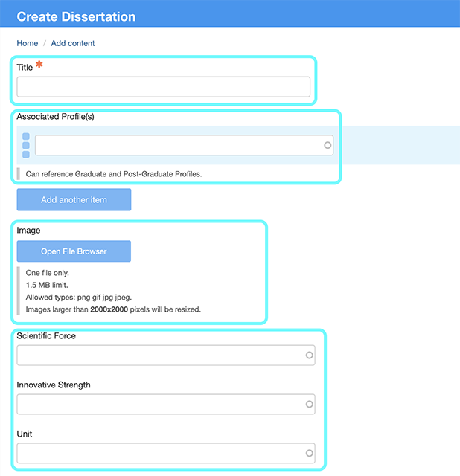Click the drag handle for the Associated Profile row
Image resolution: width=460 pixels, height=476 pixels.
26,146
